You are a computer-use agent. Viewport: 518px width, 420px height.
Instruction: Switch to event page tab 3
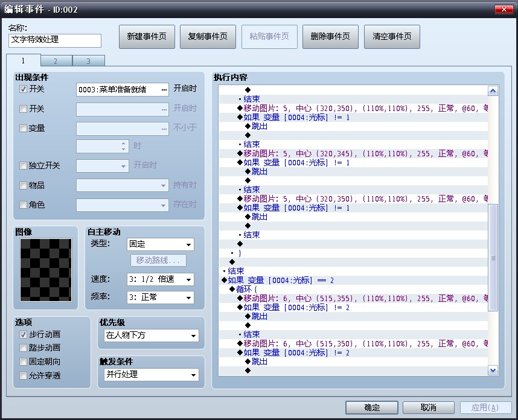(89, 61)
